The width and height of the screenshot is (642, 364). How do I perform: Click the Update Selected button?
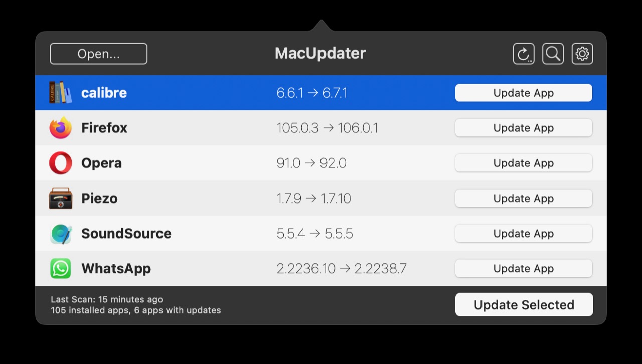(524, 305)
